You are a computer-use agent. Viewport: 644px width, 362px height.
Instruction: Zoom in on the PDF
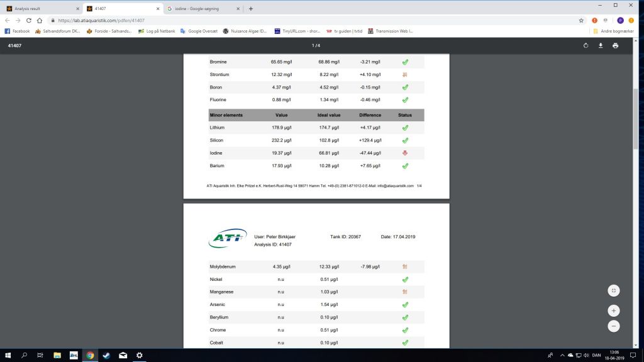pyautogui.click(x=614, y=310)
